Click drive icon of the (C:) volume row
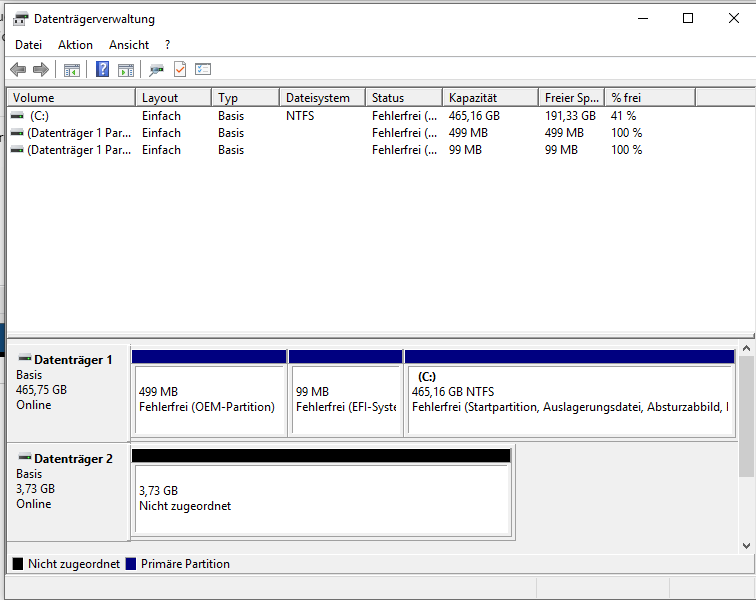Viewport: 756px width, 600px height. pos(17,116)
